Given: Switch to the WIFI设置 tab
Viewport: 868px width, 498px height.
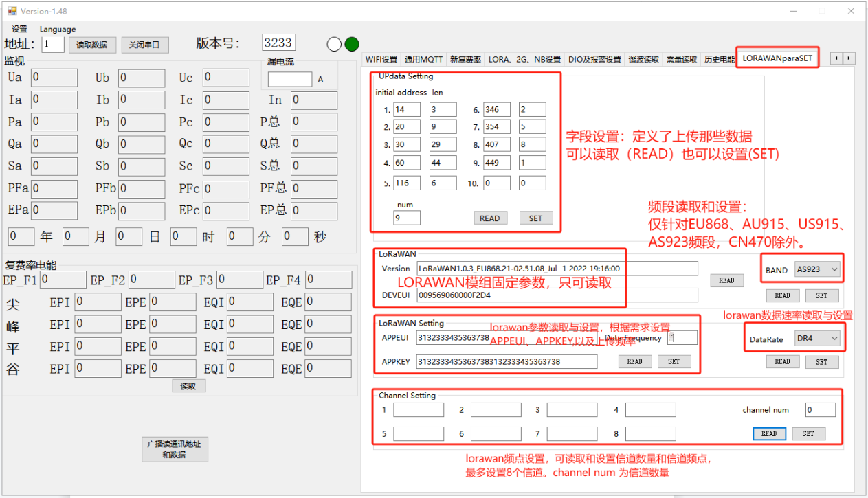Looking at the screenshot, I should [x=381, y=60].
